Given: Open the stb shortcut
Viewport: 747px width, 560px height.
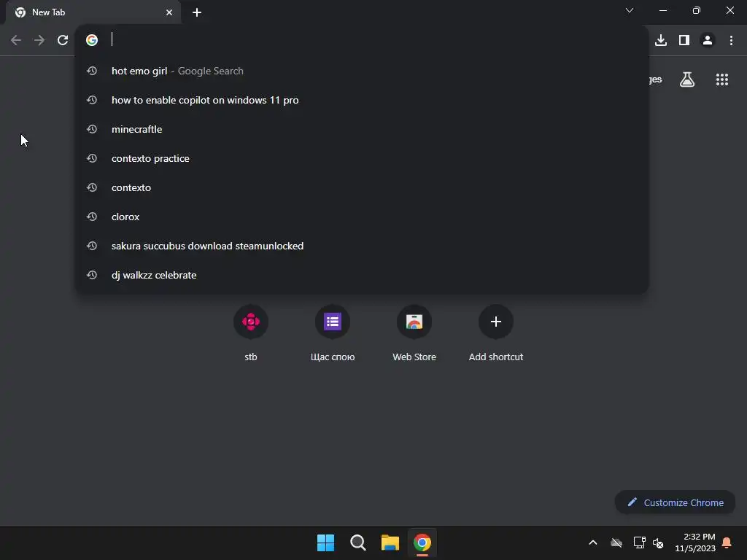Looking at the screenshot, I should tap(251, 333).
